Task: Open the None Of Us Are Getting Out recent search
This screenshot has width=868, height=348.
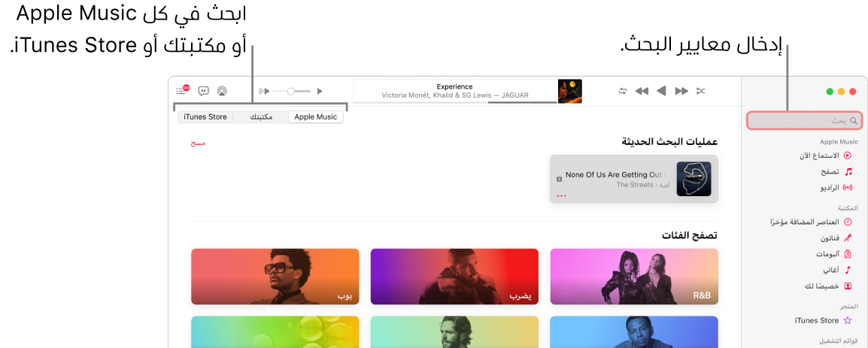Action: click(x=634, y=179)
